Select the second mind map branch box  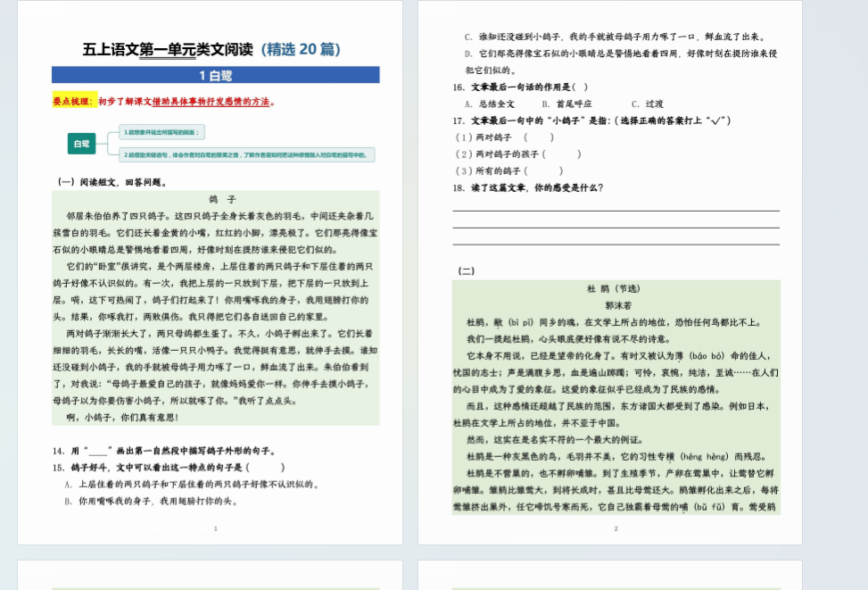pyautogui.click(x=245, y=155)
